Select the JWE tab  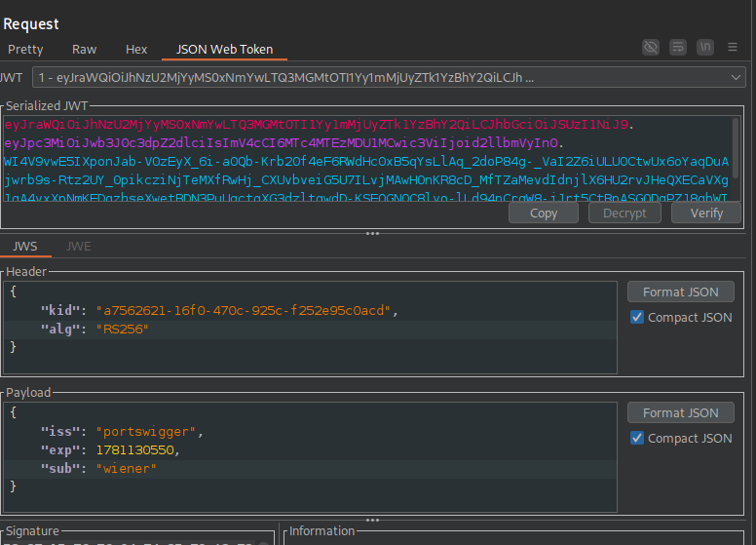(x=79, y=247)
